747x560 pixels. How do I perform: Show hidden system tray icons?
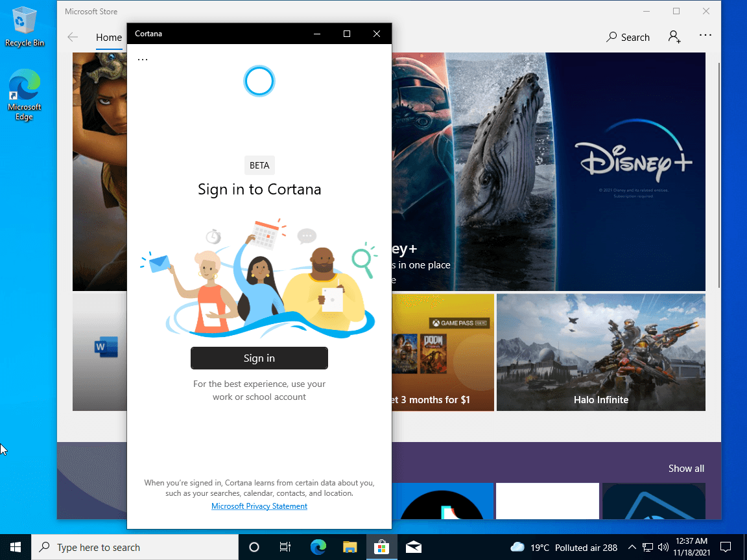point(632,547)
